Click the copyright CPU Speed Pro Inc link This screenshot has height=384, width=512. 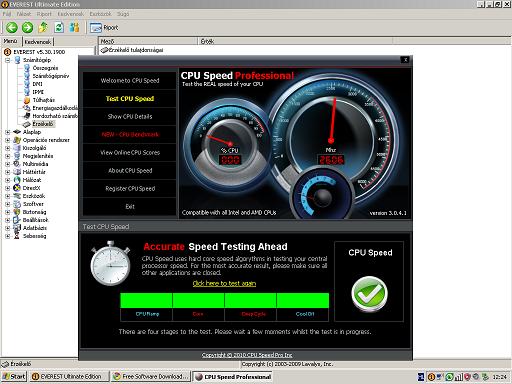[247, 355]
